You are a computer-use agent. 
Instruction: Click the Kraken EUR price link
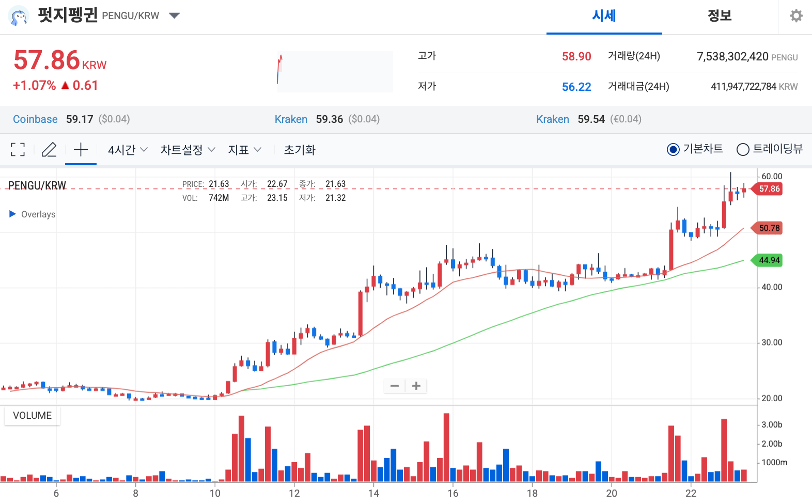tap(553, 119)
